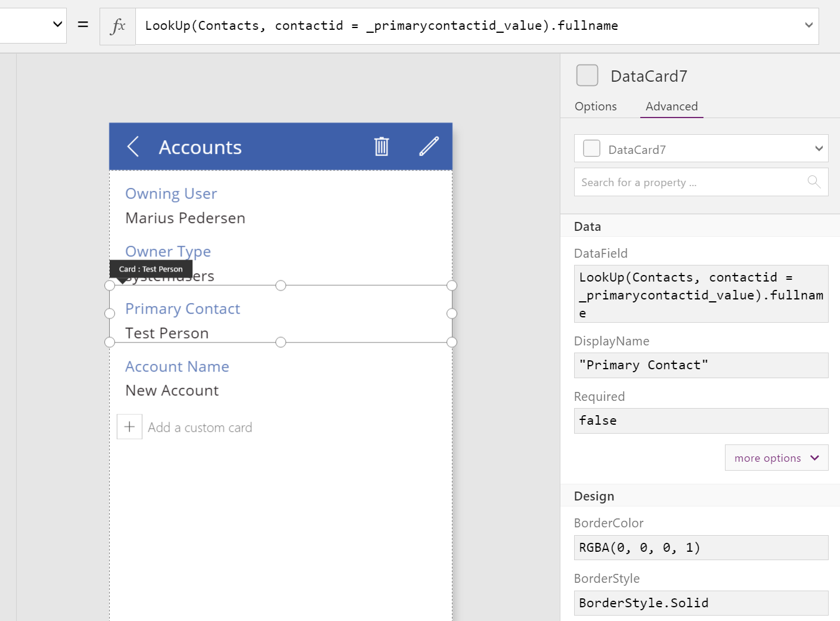The width and height of the screenshot is (840, 621).
Task: Select the Advanced tab
Action: coord(671,106)
